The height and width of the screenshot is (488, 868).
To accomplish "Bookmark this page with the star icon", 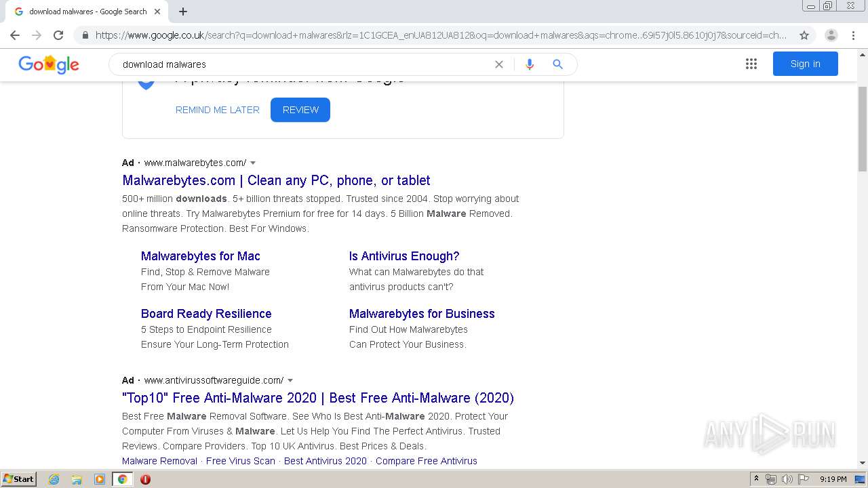I will click(x=804, y=35).
